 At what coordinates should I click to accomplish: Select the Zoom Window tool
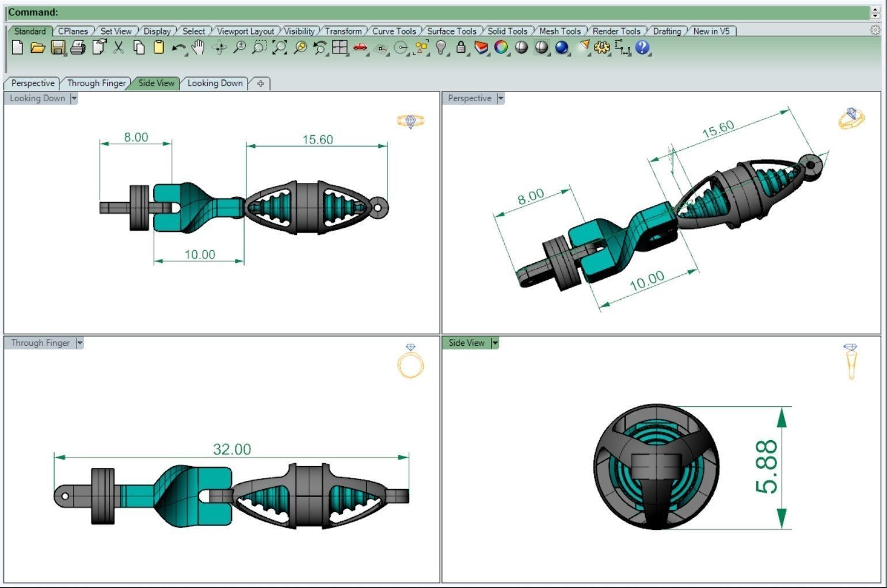(259, 48)
